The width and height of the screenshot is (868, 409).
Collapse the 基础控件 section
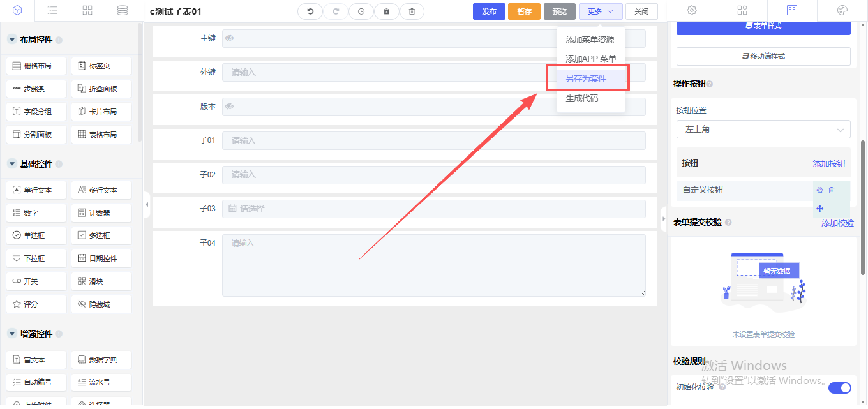point(11,164)
